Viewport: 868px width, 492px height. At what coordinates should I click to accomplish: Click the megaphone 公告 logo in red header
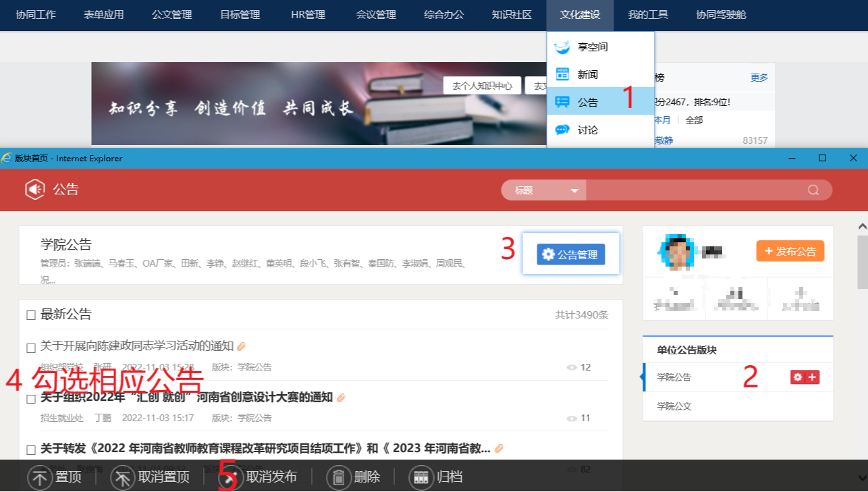[35, 190]
